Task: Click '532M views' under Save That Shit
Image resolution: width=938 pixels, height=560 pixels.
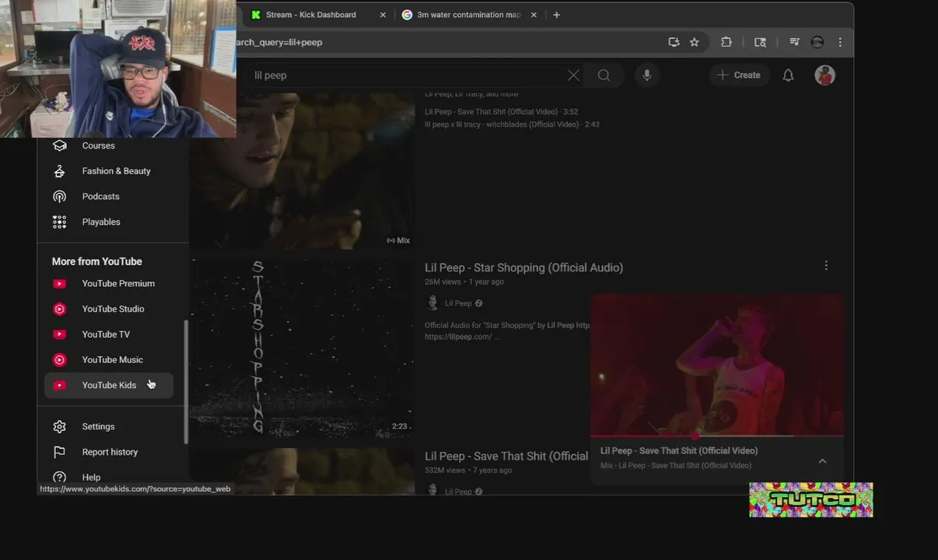Action: [x=445, y=471]
